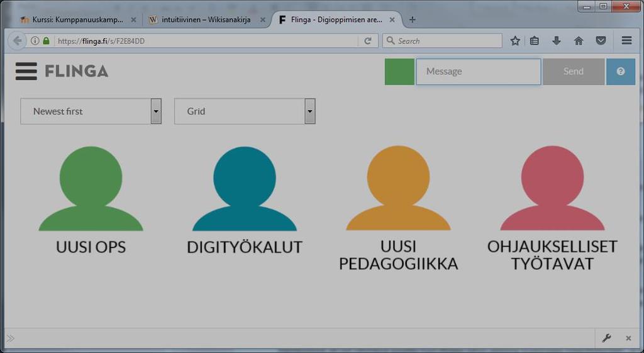644x353 pixels.
Task: Switch to the Kurssi: Kumppanuuskamp tab
Action: pyautogui.click(x=77, y=20)
